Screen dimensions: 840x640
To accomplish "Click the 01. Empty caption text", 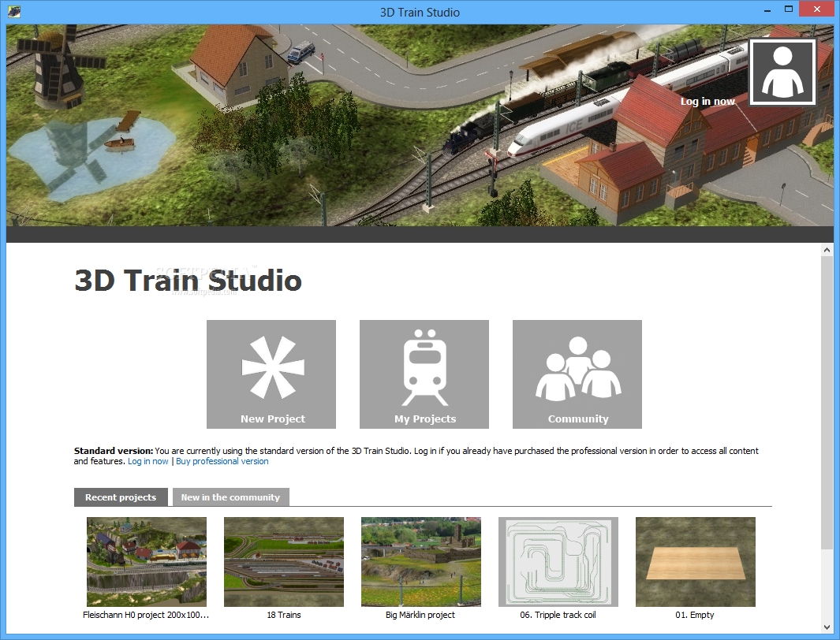I will pos(694,615).
